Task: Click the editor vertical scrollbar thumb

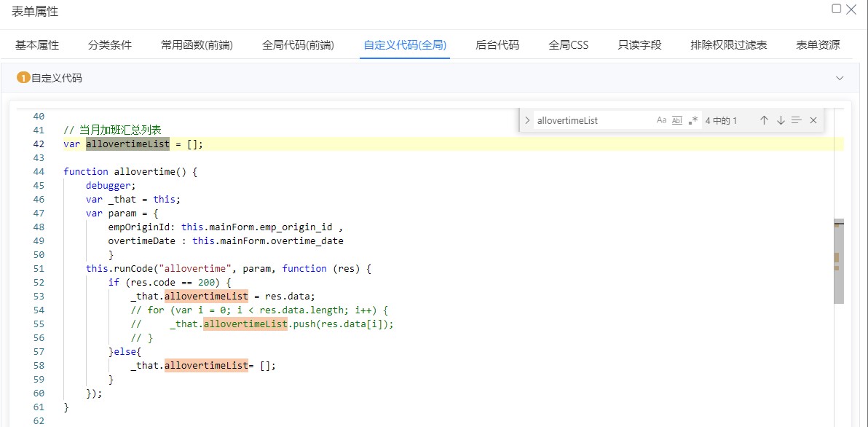Action: pyautogui.click(x=838, y=261)
